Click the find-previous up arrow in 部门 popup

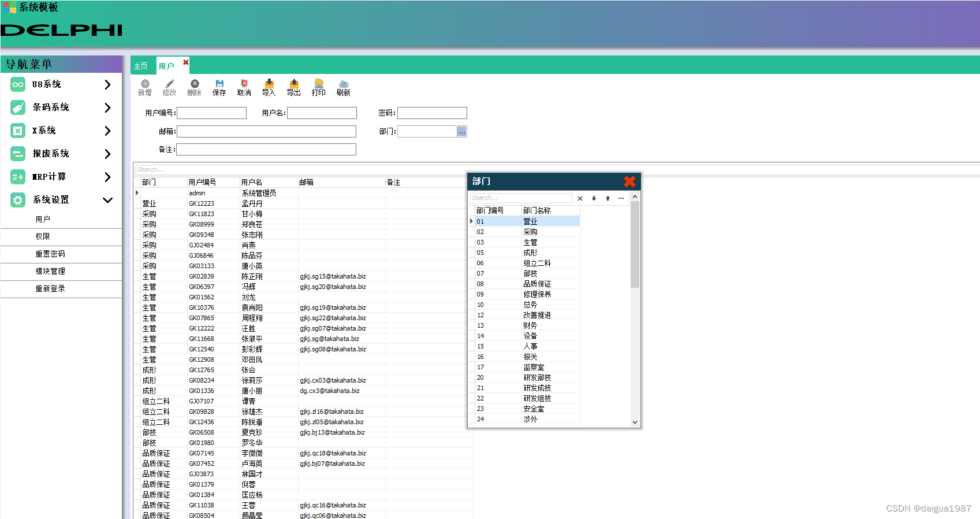(608, 198)
